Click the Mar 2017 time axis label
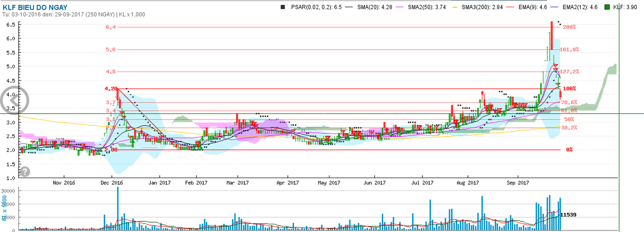Viewport: 644px width, 232px height. 237,183
